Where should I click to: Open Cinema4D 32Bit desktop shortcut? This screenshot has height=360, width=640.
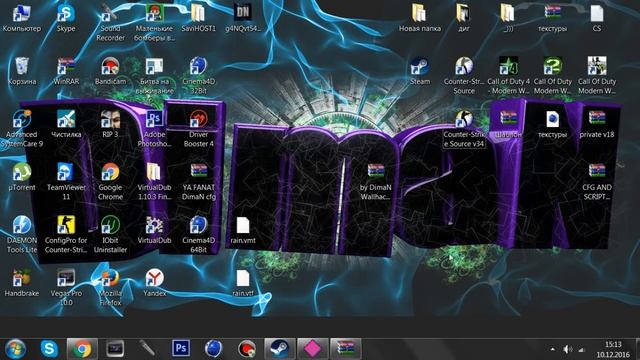198,76
